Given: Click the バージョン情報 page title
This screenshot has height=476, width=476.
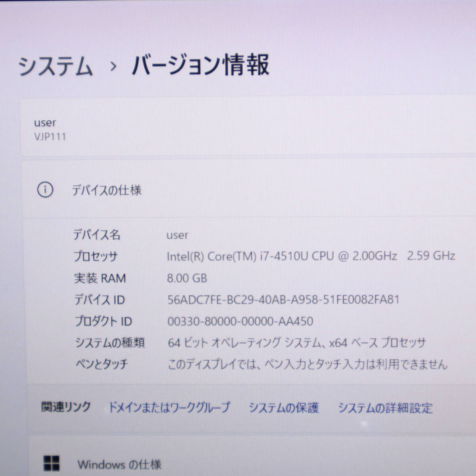Looking at the screenshot, I should coord(200,65).
